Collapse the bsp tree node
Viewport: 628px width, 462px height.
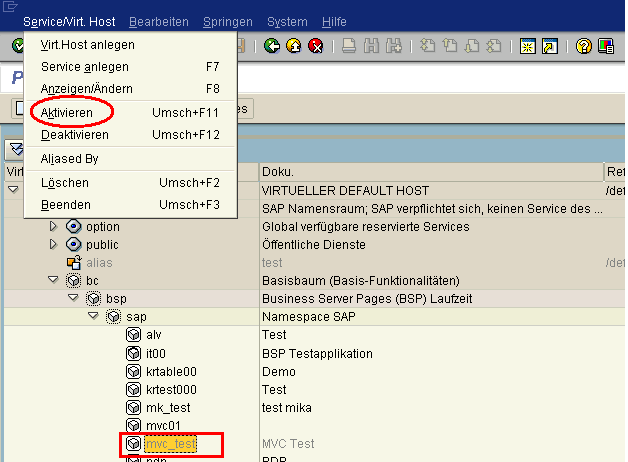(x=73, y=299)
